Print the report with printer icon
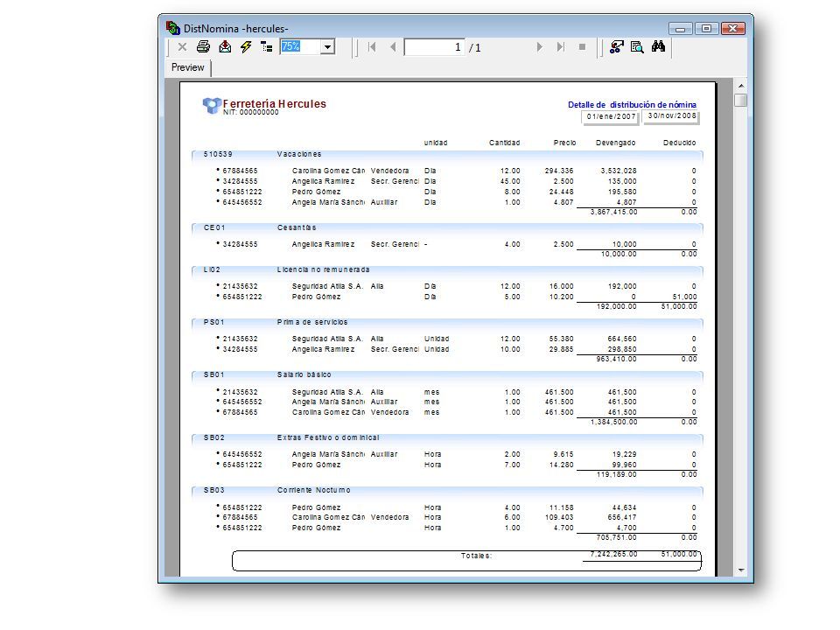 tap(203, 47)
